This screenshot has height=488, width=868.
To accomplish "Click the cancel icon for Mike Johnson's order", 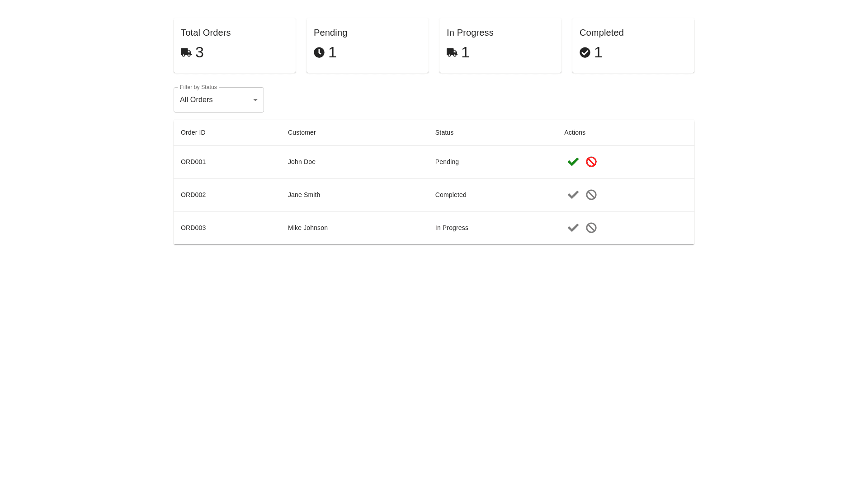I will [x=591, y=228].
